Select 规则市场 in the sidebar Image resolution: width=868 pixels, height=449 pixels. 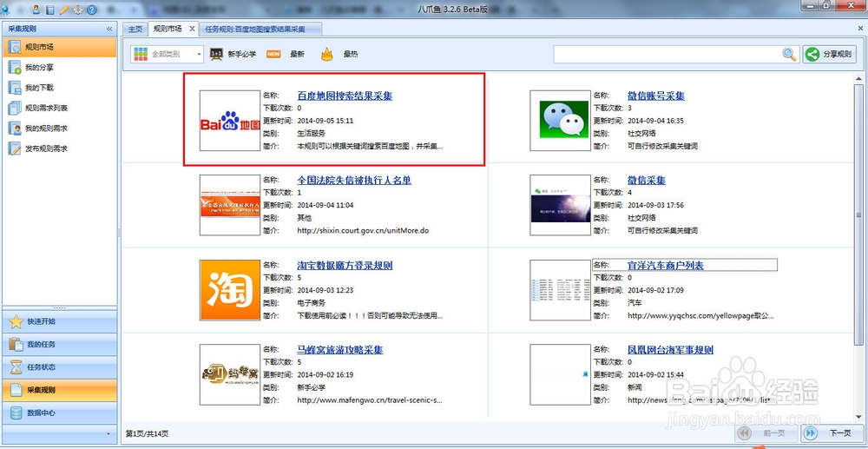(59, 47)
